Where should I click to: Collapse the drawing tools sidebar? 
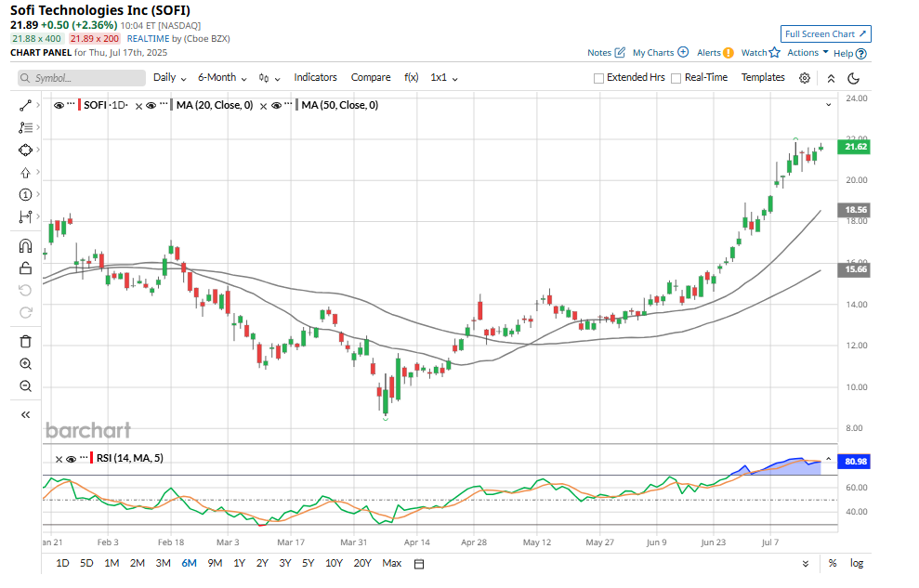click(25, 414)
